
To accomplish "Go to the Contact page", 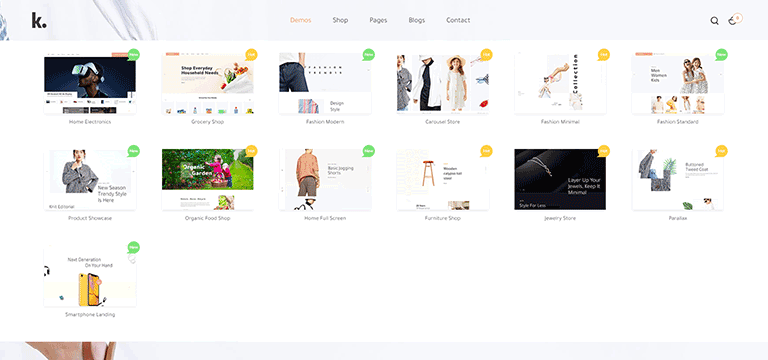I will click(x=458, y=20).
